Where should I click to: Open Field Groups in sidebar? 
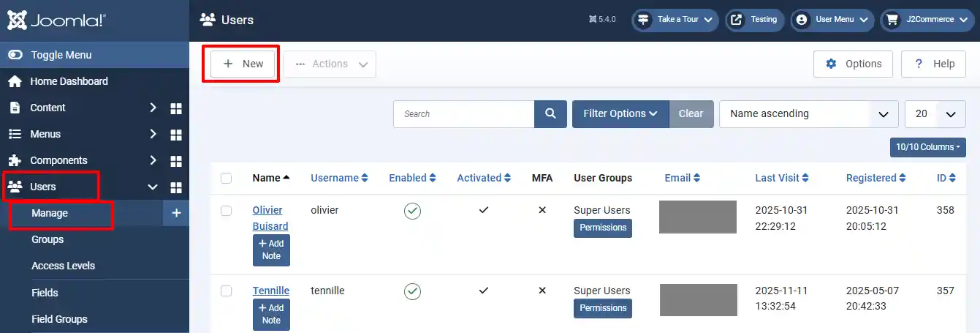59,319
